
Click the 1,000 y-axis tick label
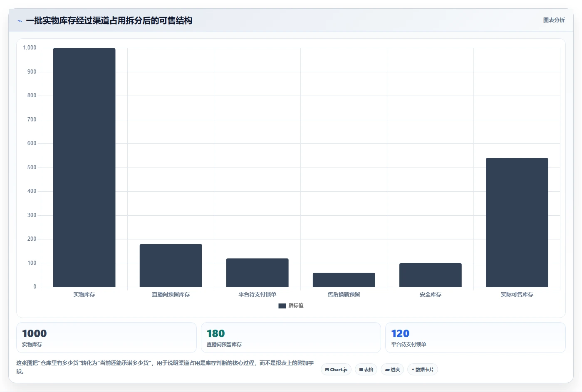point(30,48)
